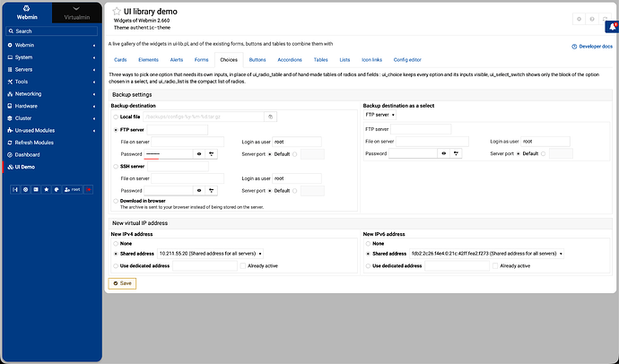
Task: Show SSH server password with eye icon
Action: pyautogui.click(x=199, y=190)
